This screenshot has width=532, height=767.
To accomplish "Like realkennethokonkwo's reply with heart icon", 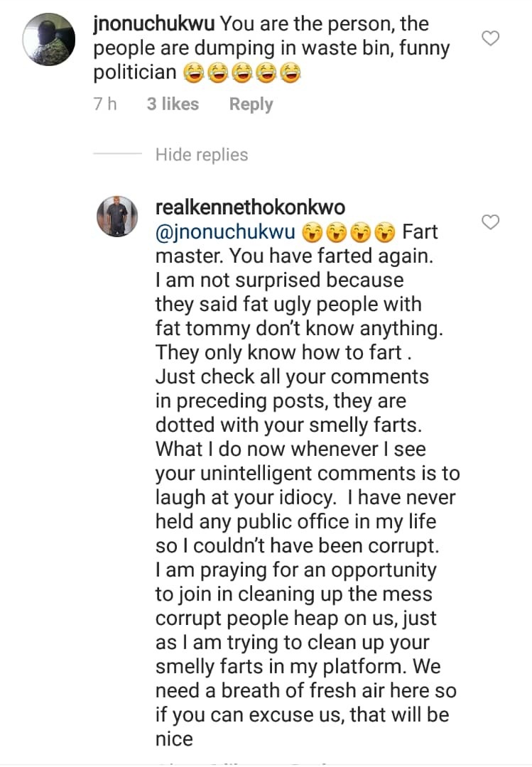I will tap(492, 223).
